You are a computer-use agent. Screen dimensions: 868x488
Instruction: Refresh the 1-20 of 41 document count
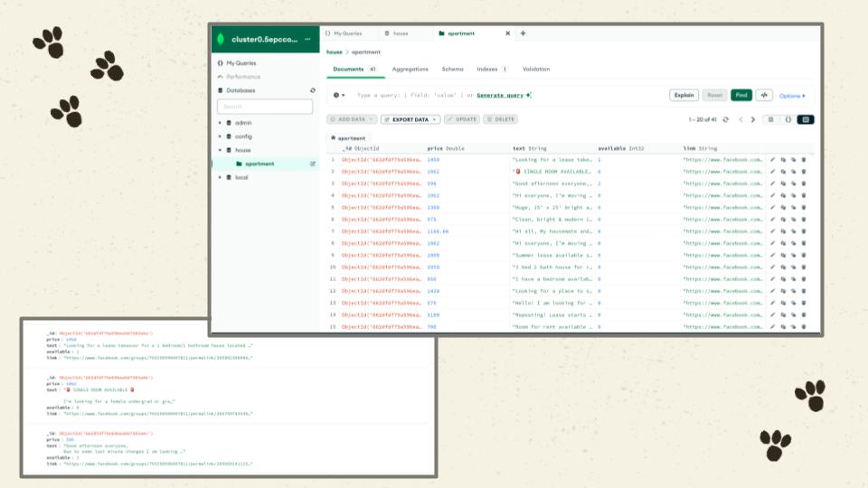(726, 119)
